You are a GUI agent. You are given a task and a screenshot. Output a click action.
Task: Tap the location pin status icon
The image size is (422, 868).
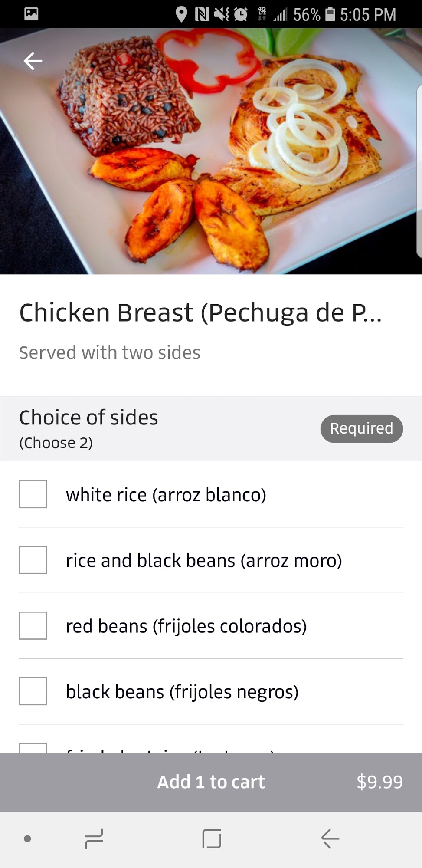point(181,14)
